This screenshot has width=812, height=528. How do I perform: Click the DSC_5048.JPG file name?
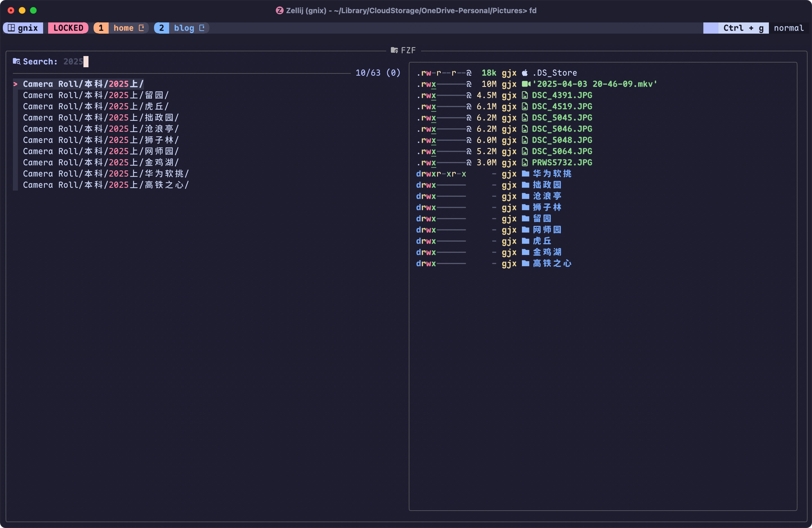tap(562, 140)
